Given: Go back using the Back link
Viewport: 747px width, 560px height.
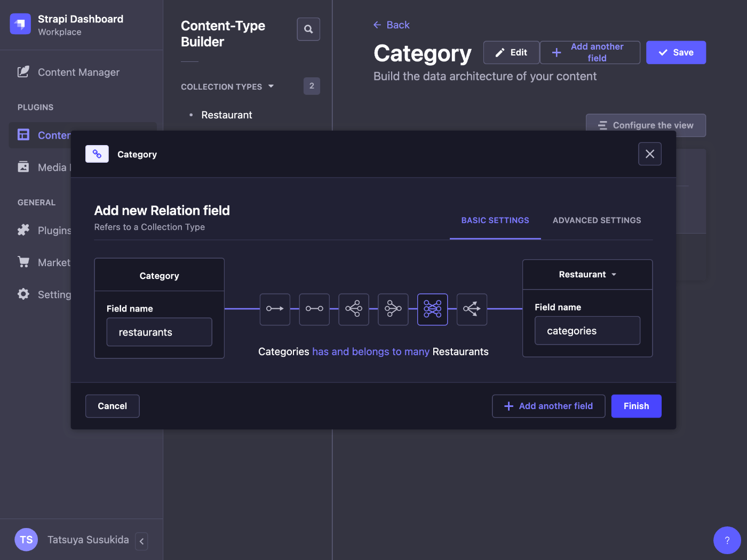Looking at the screenshot, I should 391,25.
